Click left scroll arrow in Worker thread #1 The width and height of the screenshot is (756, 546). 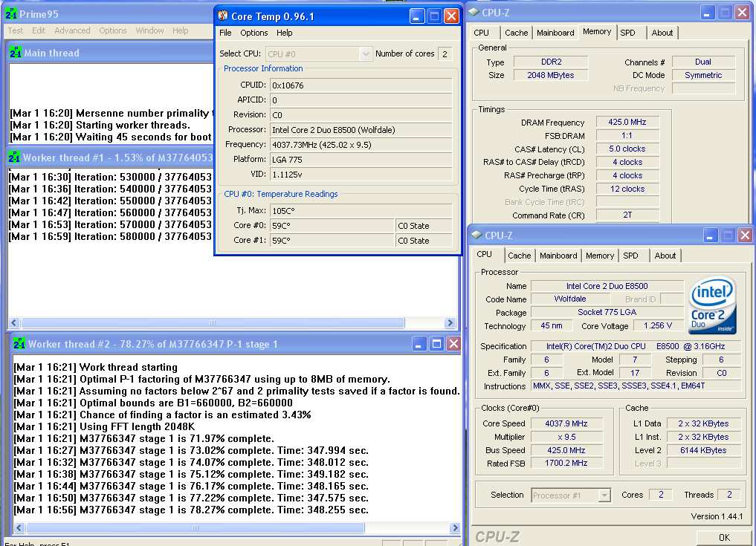[x=13, y=323]
